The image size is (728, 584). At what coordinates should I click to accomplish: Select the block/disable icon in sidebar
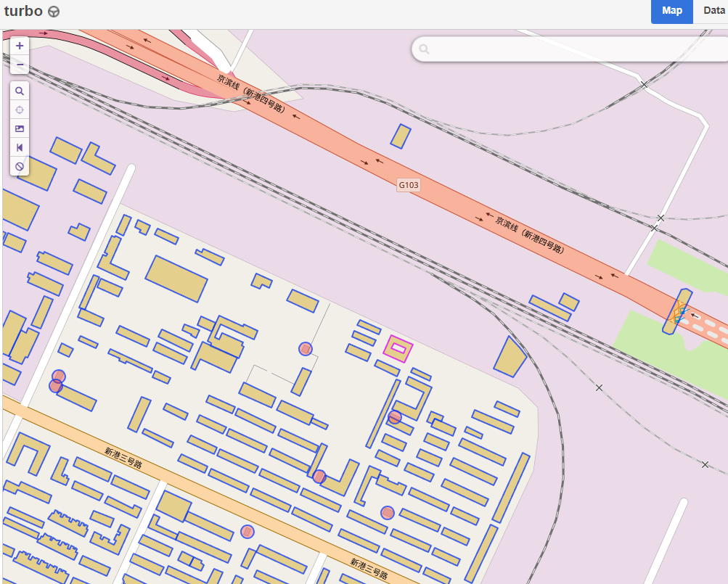[x=20, y=166]
